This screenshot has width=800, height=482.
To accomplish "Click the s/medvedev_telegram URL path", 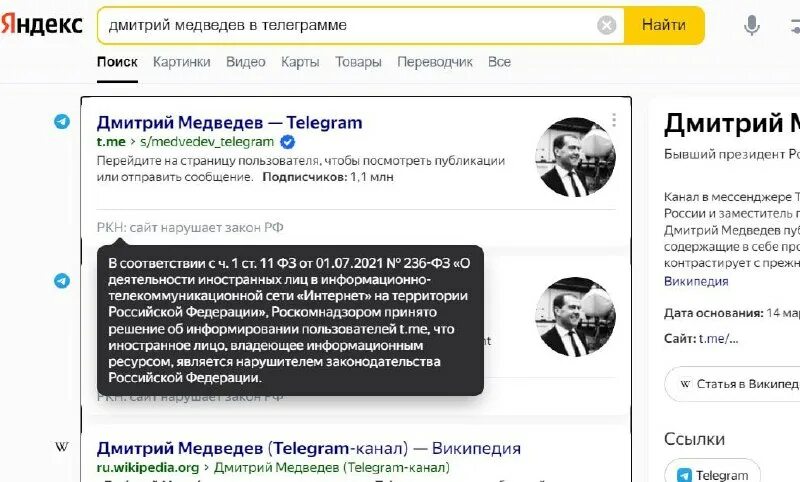I will (x=207, y=142).
